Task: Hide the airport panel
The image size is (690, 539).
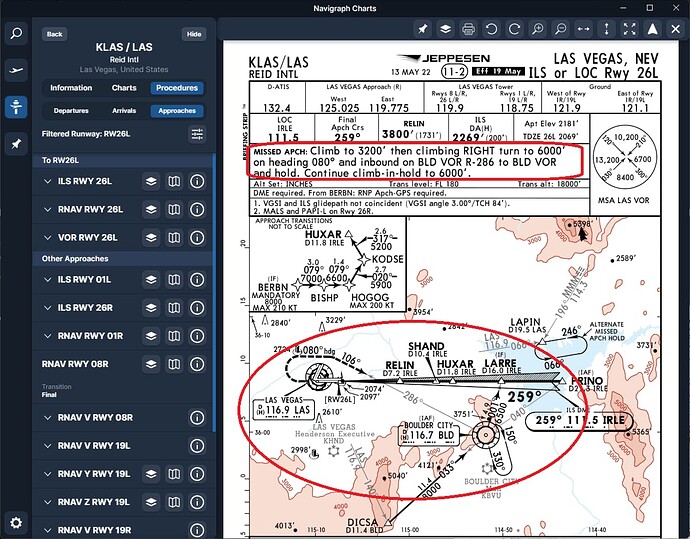Action: tap(194, 34)
